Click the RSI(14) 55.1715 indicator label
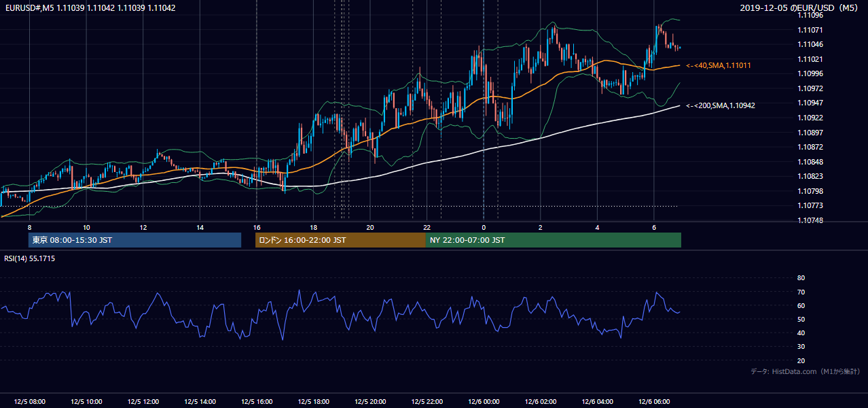 [30, 258]
